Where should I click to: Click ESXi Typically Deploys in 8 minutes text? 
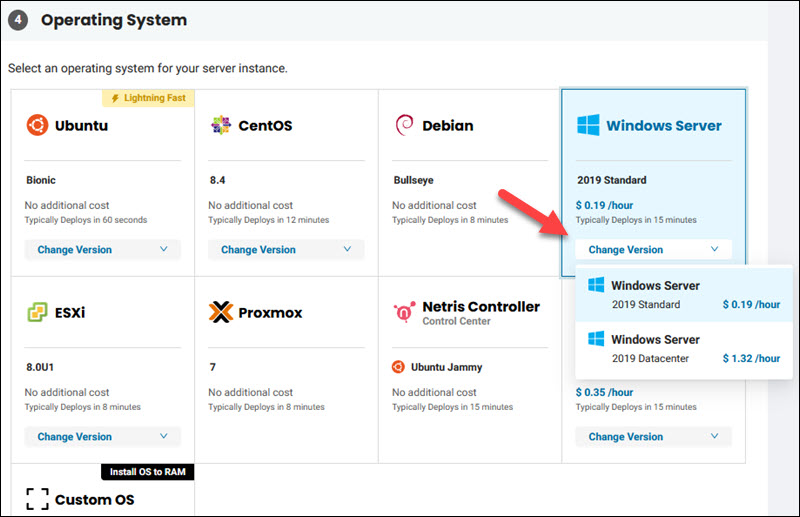(83, 407)
